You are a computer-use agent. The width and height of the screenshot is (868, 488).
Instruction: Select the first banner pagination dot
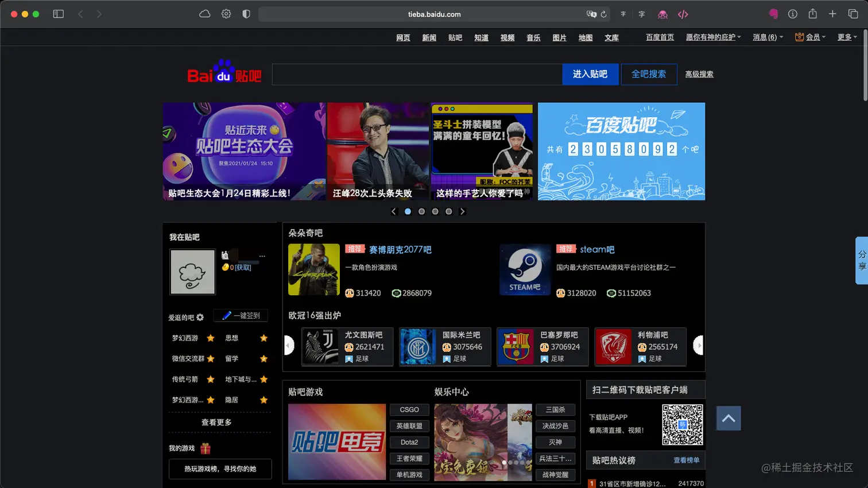pos(408,211)
